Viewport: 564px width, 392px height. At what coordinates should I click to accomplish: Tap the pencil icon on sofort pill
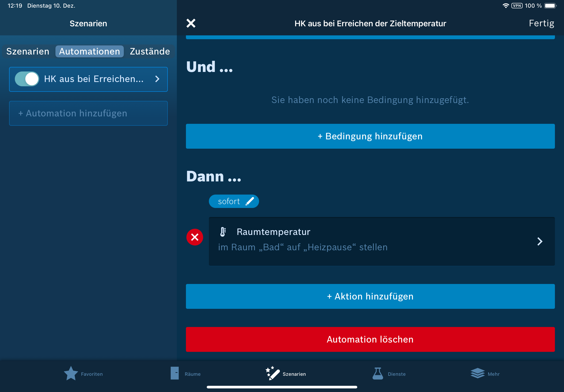coord(250,201)
